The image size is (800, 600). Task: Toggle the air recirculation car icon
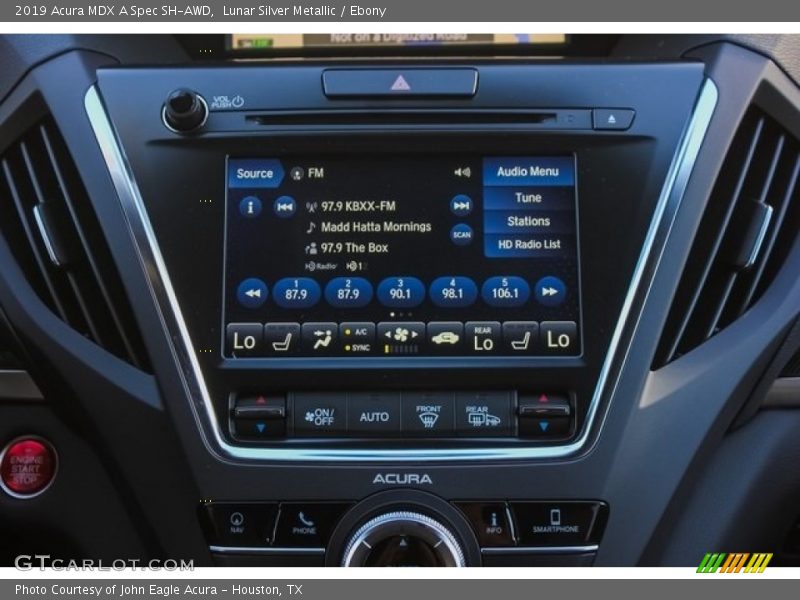point(445,338)
